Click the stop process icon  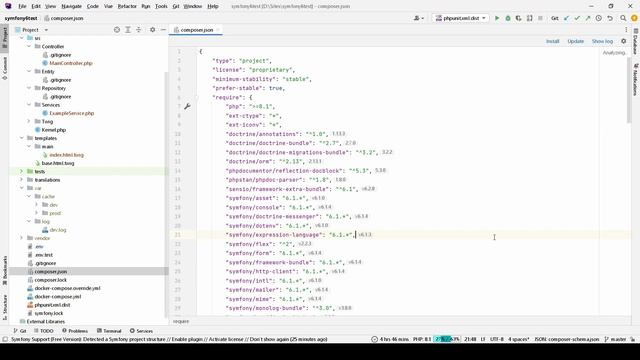click(x=540, y=18)
